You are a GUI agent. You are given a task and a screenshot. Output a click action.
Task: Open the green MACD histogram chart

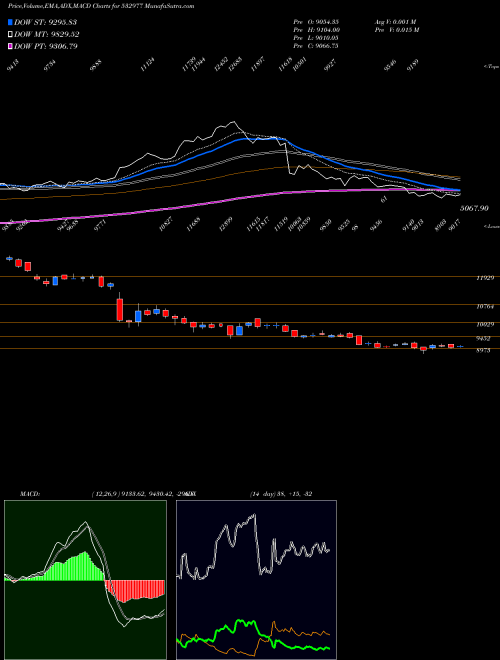click(x=85, y=580)
